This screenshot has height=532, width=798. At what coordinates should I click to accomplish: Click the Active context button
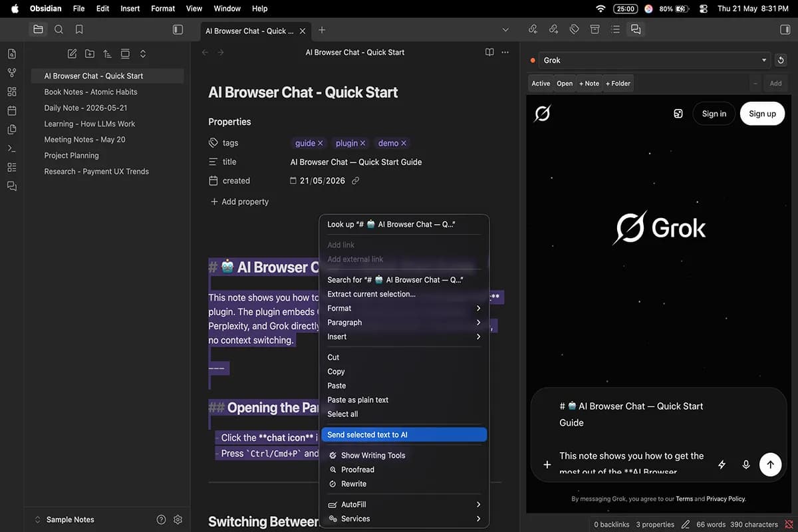tap(541, 83)
